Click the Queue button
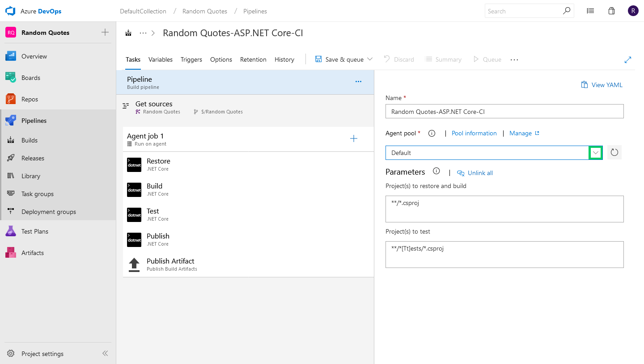Screen dimensions: 644x364 point(487,59)
